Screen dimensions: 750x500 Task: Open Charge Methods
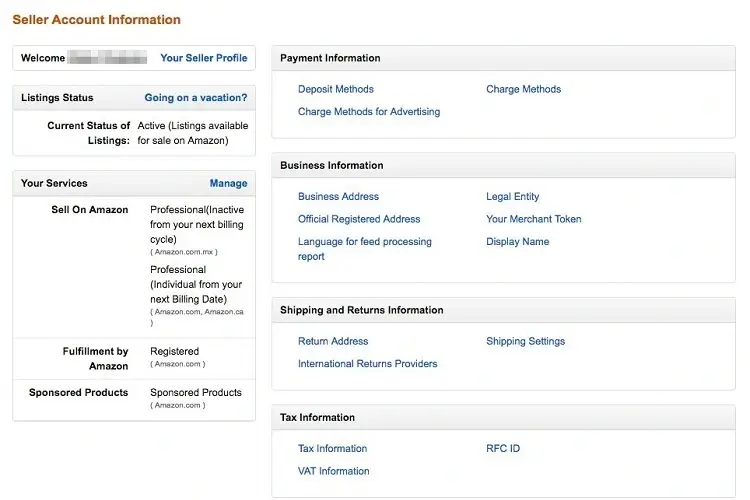pos(524,89)
